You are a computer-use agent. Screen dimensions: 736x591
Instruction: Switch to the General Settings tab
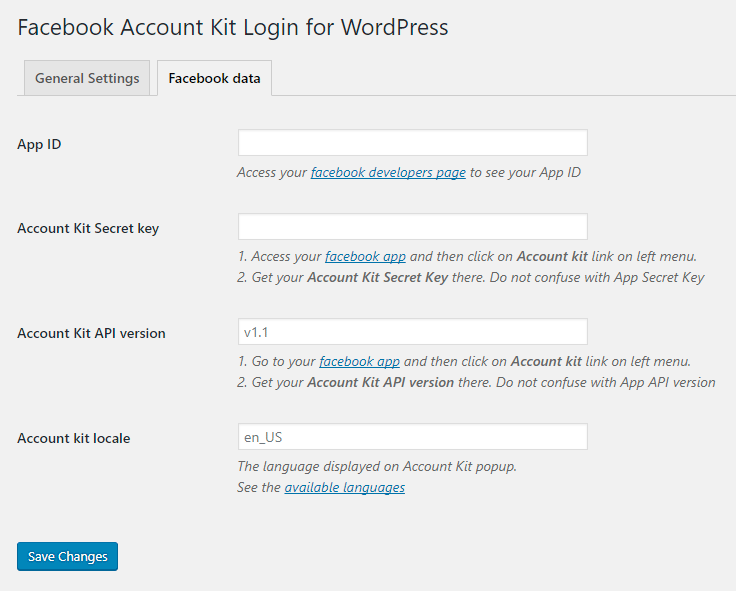pos(87,78)
